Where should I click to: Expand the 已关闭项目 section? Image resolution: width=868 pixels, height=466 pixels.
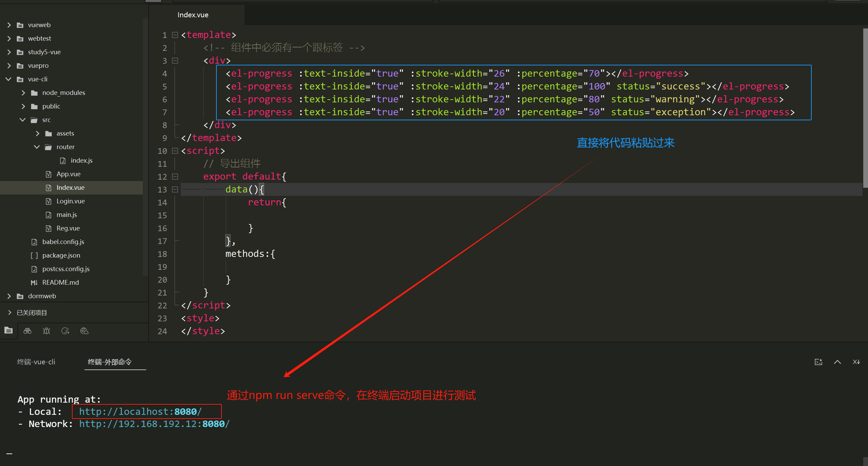9,312
